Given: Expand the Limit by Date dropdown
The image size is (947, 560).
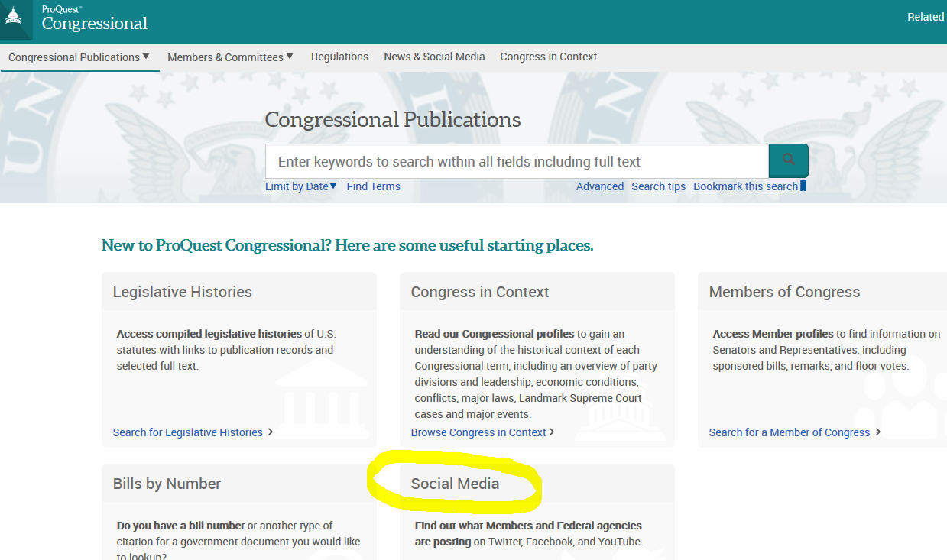Looking at the screenshot, I should tap(301, 186).
